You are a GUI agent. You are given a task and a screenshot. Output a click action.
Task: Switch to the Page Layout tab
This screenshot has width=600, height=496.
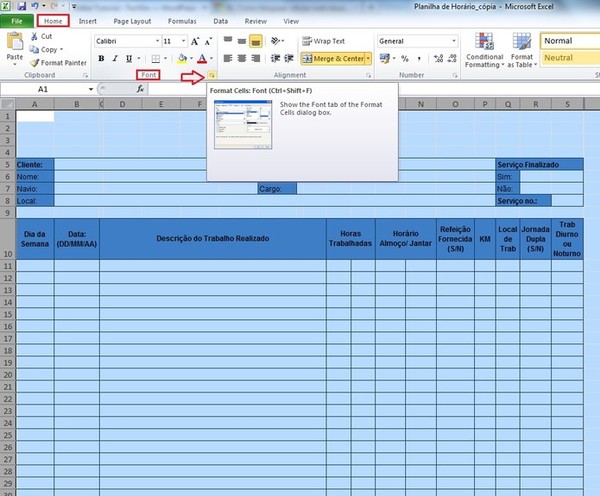(132, 21)
